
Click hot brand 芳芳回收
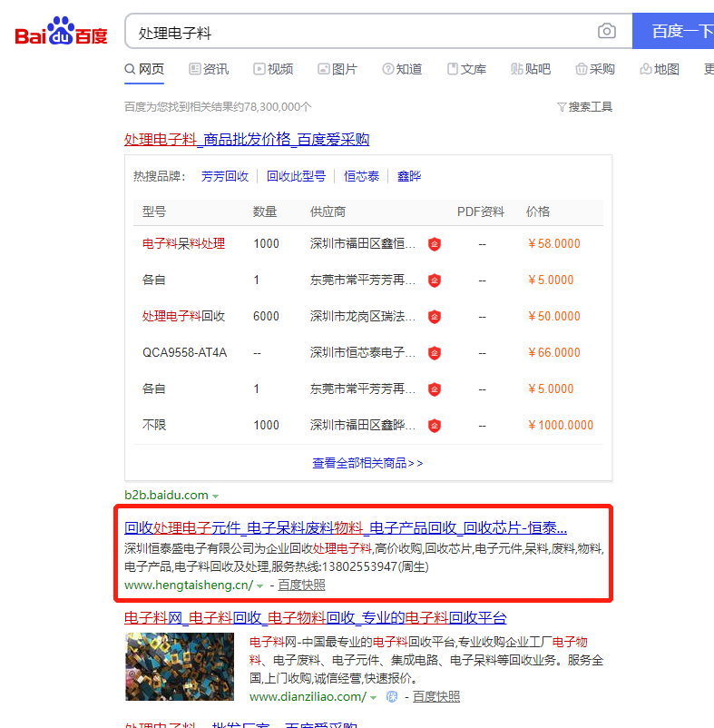[225, 176]
